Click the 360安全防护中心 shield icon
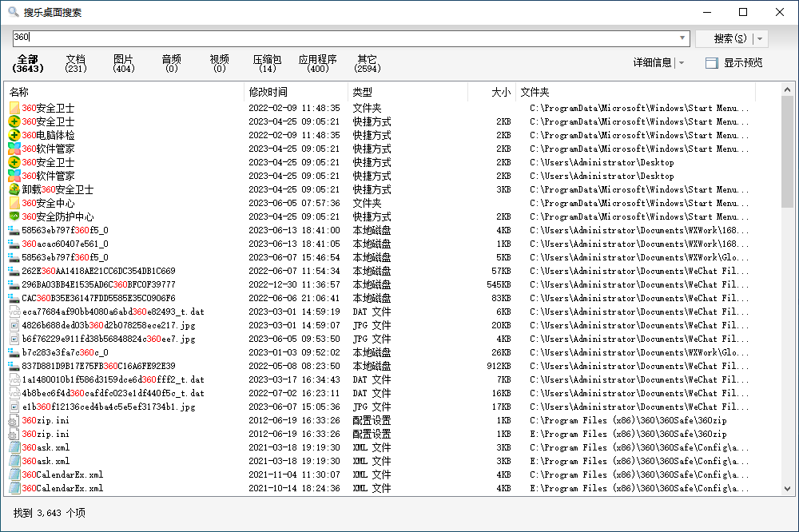Viewport: 799px width, 532px height. (14, 216)
